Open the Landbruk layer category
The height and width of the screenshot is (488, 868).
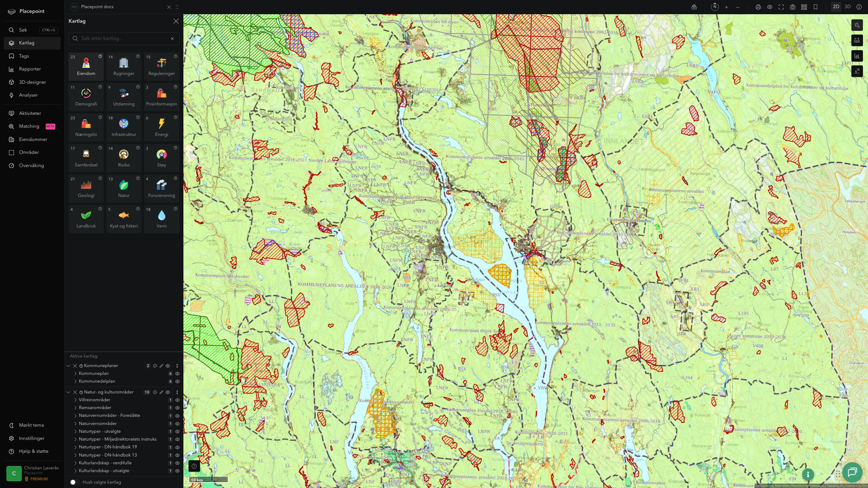pos(86,219)
